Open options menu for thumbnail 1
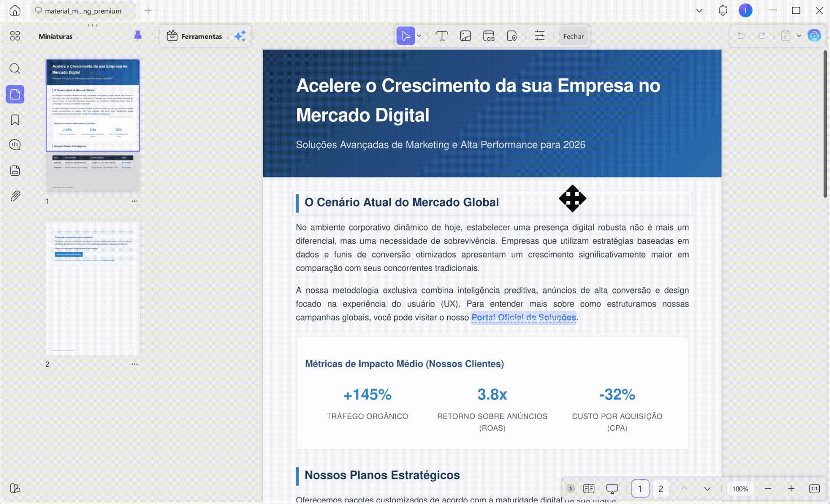Viewport: 830px width, 504px height. (135, 201)
